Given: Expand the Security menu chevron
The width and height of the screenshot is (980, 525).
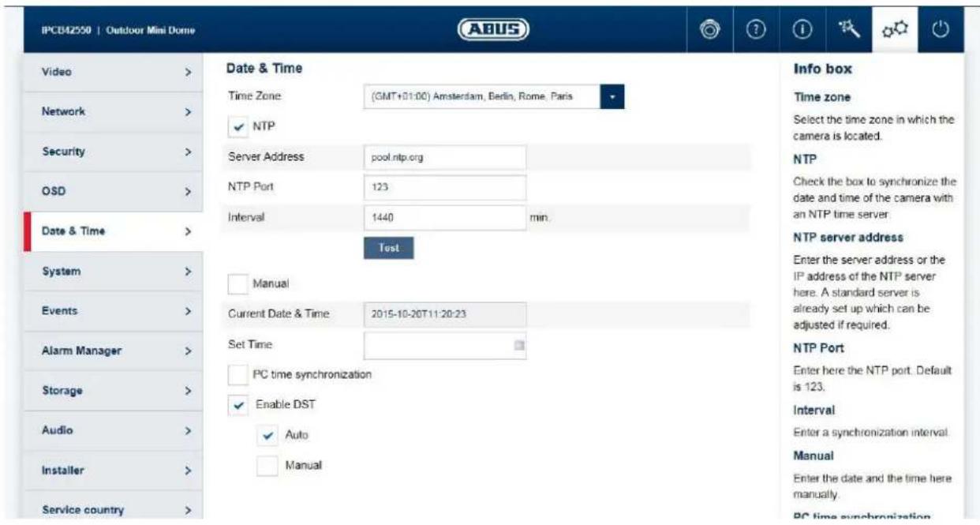Looking at the screenshot, I should click(188, 150).
